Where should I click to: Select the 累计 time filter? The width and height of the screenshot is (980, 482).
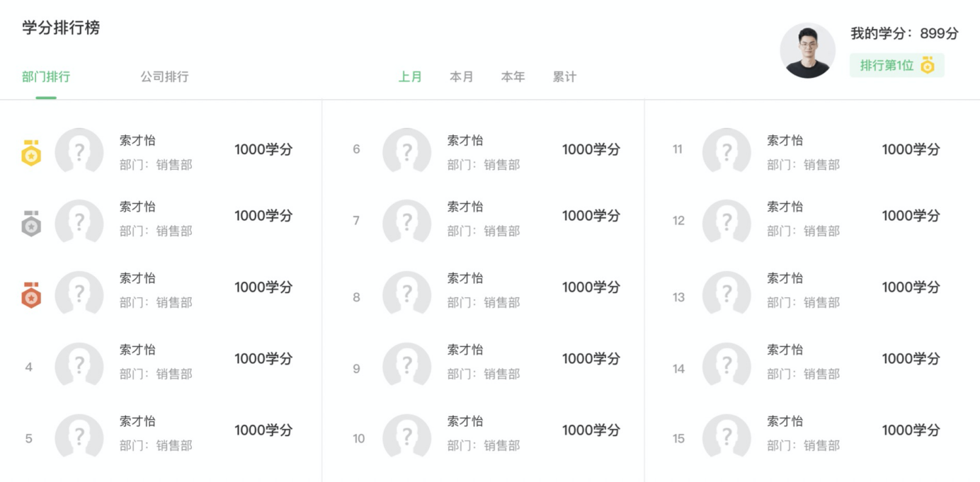click(564, 76)
